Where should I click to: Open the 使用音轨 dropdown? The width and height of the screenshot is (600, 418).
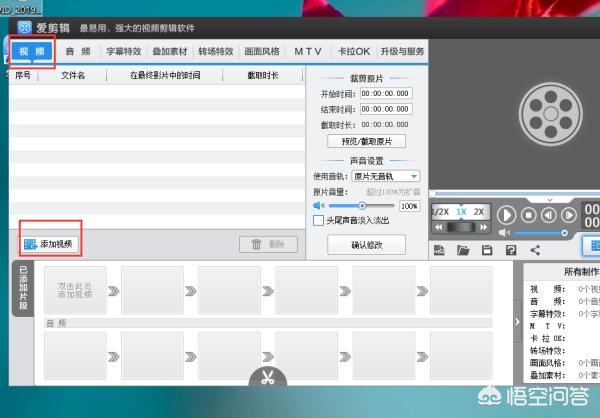pos(385,175)
